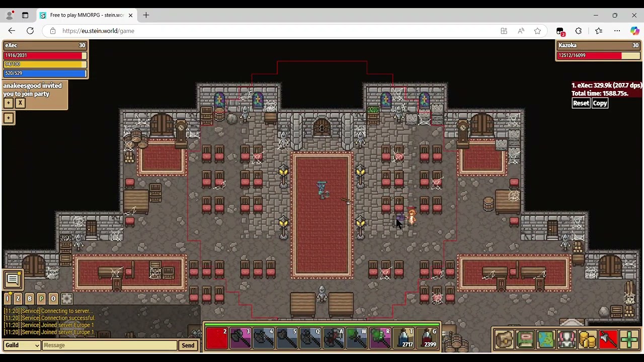Open the browser Settings and more menu

617,31
